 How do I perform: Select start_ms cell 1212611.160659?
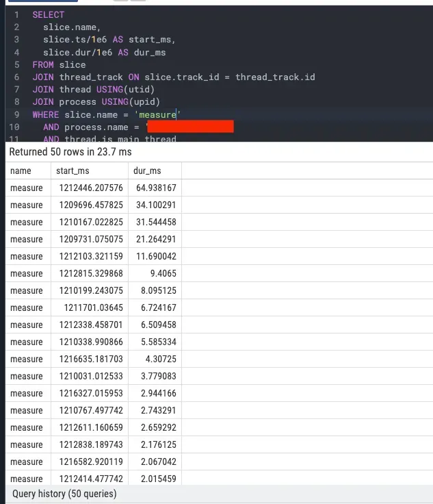pos(91,427)
